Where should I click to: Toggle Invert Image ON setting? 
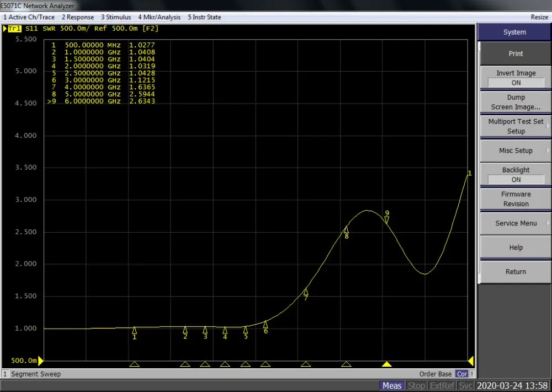(516, 78)
